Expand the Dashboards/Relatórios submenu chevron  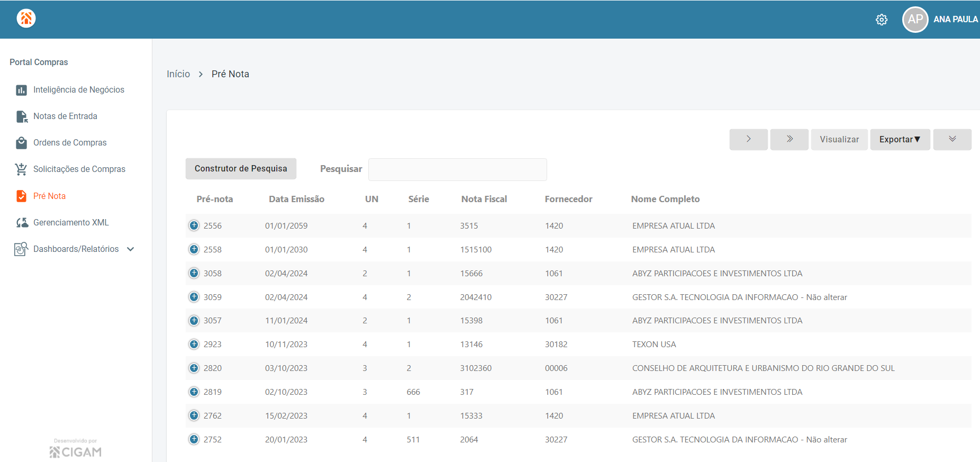tap(131, 249)
